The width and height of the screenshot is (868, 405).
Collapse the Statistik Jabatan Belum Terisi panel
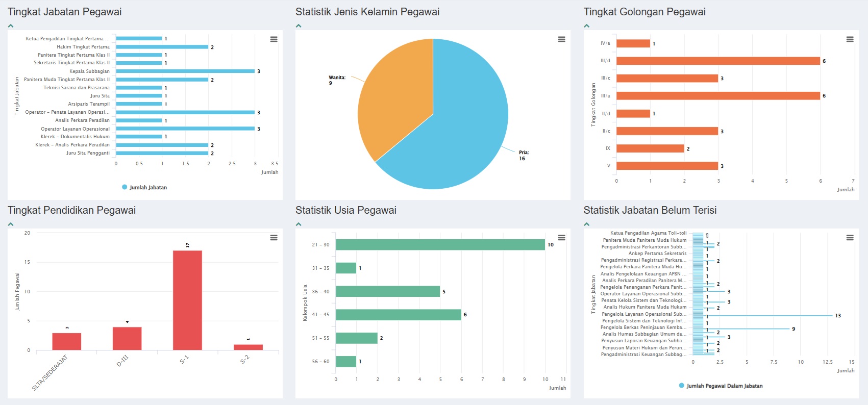[x=587, y=224]
